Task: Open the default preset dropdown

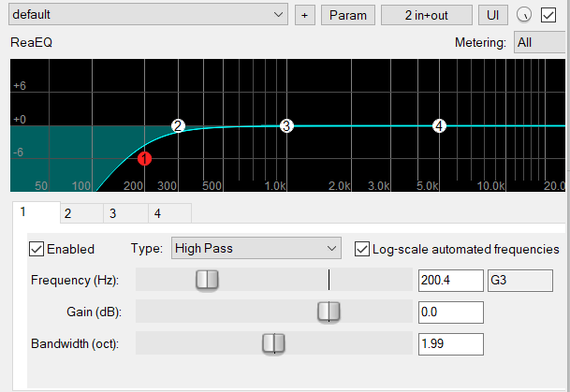Action: point(148,15)
